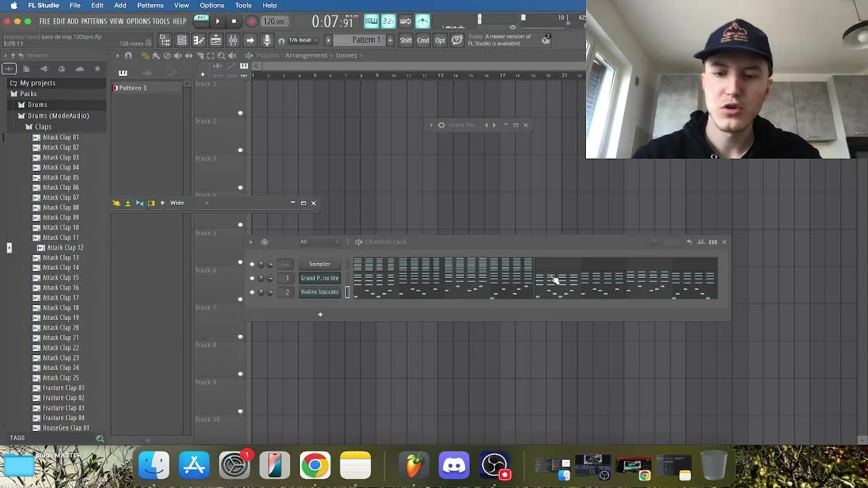This screenshot has height=488, width=868.
Task: Toggle the countdown 3.2 icon
Action: (389, 22)
